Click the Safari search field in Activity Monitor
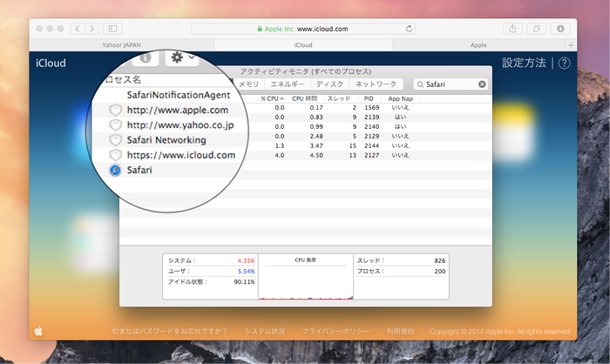The image size is (610, 364). [451, 84]
